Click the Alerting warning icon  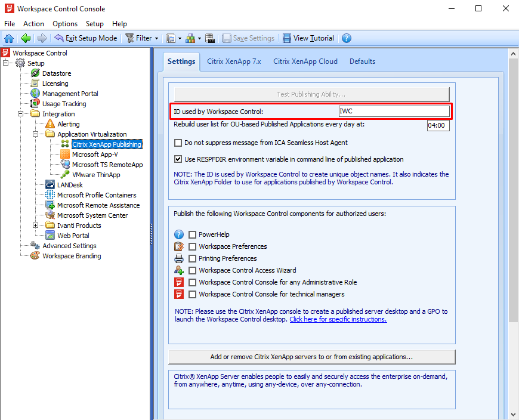(50, 123)
